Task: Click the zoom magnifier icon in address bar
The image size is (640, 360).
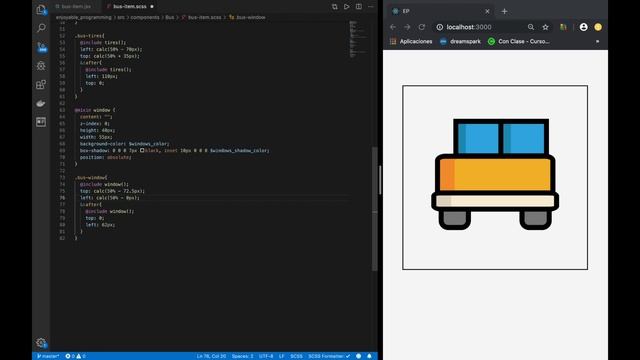Action: (x=531, y=27)
